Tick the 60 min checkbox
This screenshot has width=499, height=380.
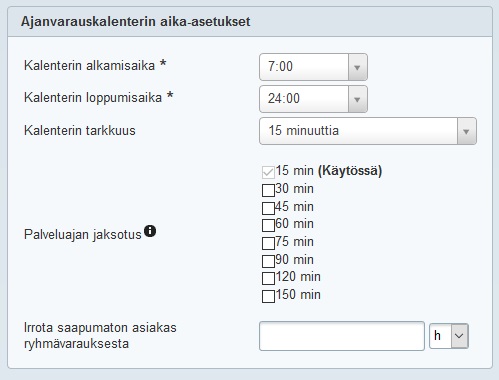pyautogui.click(x=268, y=225)
